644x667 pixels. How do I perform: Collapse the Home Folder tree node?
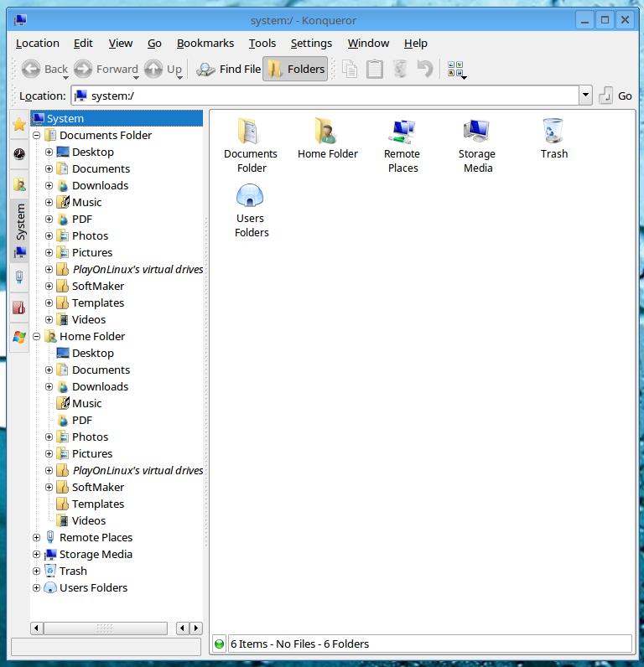click(37, 337)
